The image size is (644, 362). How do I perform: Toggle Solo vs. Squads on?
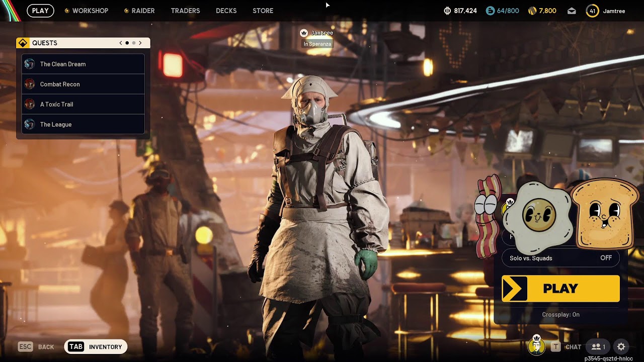[560, 258]
